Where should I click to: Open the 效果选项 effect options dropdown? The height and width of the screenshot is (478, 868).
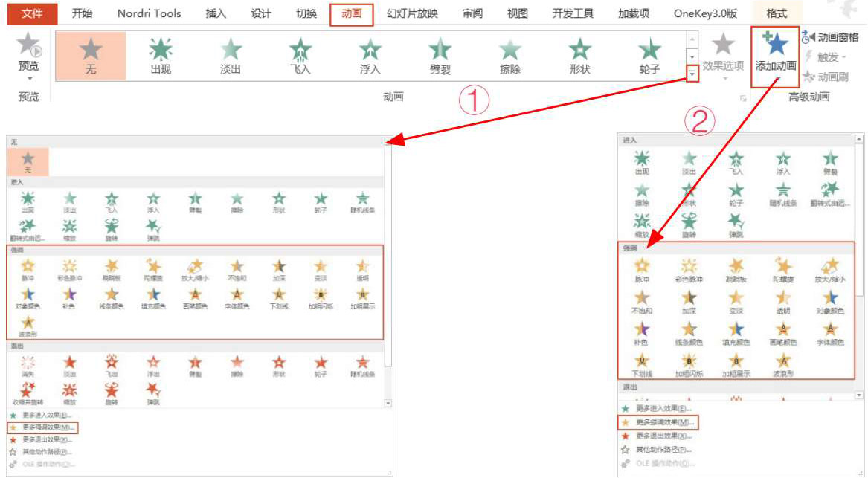point(722,57)
